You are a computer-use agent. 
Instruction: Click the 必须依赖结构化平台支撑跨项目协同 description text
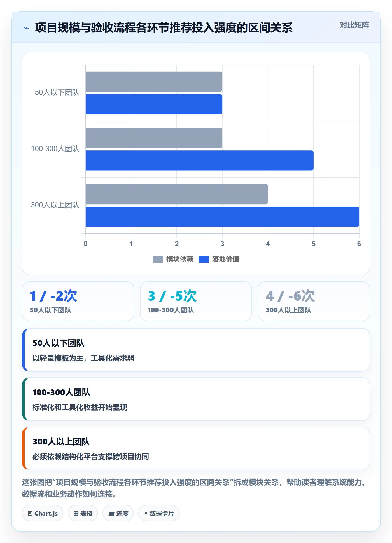(91, 457)
